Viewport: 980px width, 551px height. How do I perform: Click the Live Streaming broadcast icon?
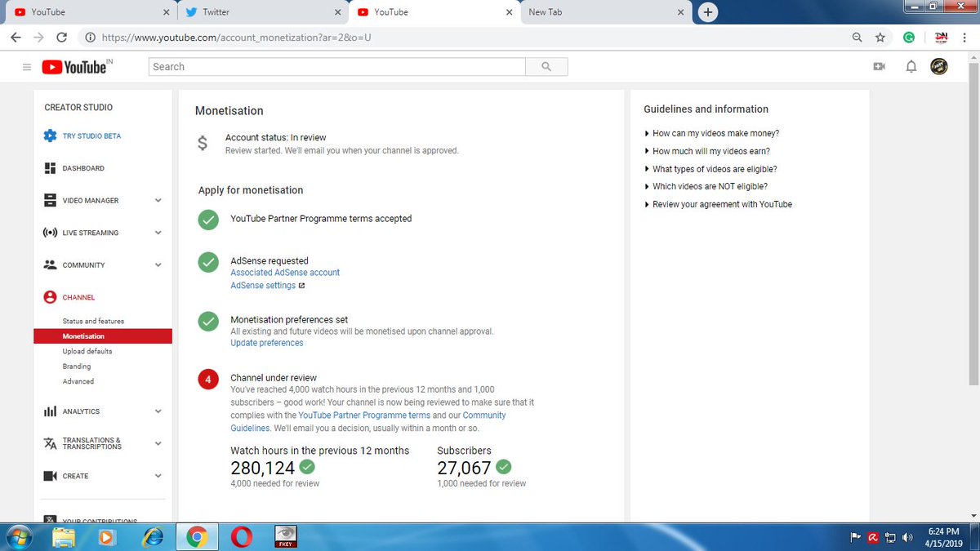pos(50,233)
